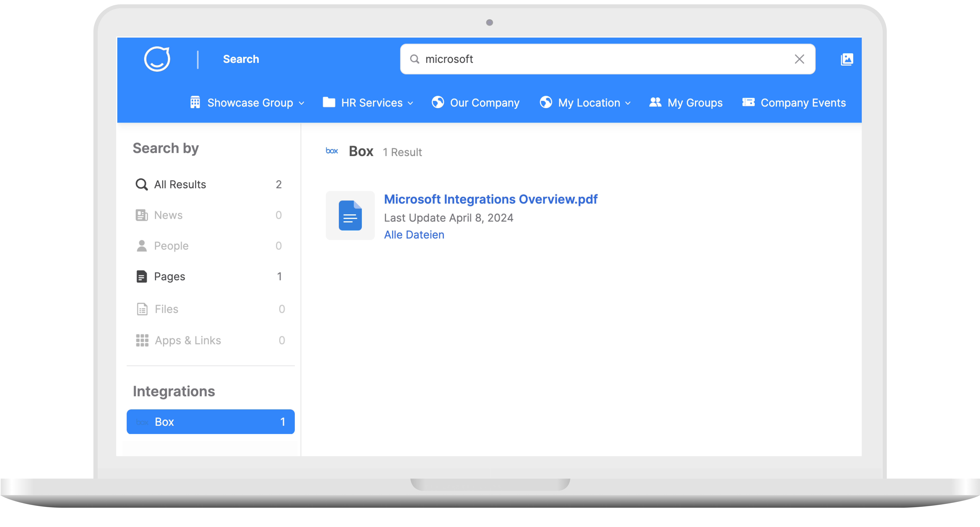Select All Results filter
This screenshot has height=527, width=980.
(x=210, y=185)
